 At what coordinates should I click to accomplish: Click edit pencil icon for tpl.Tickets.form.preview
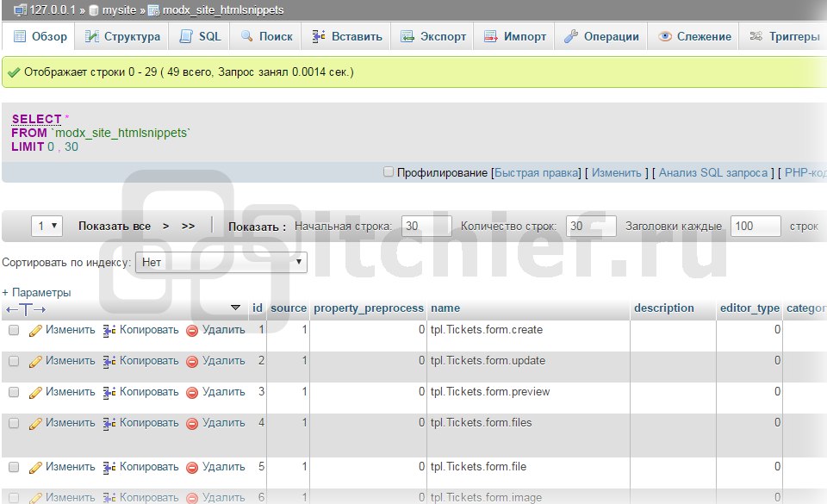pos(35,393)
